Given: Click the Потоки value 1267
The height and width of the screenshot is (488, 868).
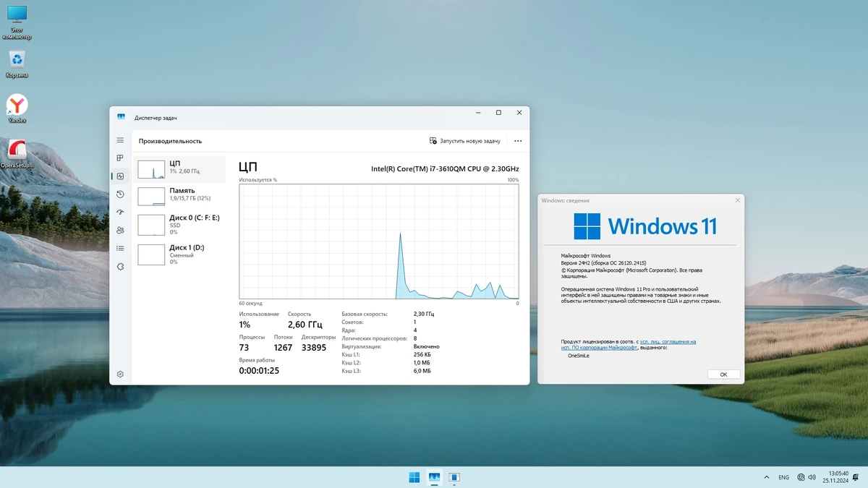Looking at the screenshot, I should click(283, 348).
